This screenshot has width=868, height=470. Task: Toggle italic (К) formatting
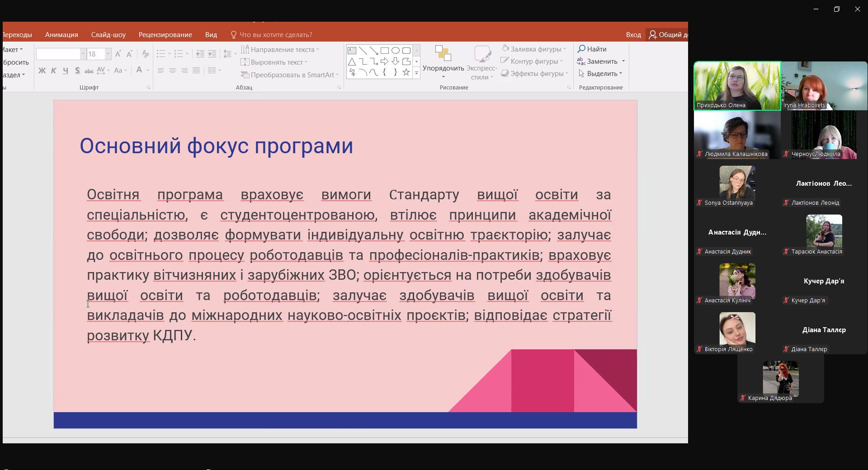tap(54, 70)
